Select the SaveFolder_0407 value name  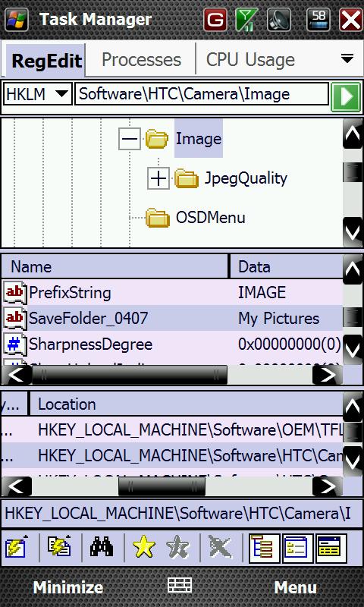[88, 318]
